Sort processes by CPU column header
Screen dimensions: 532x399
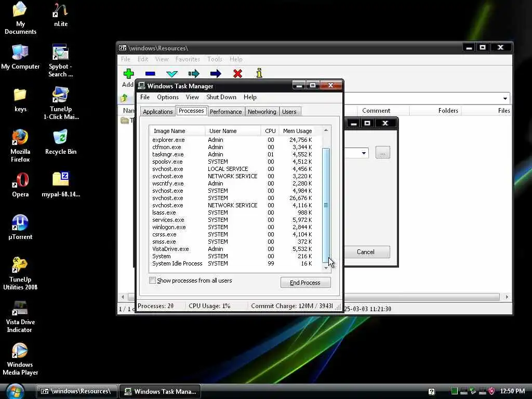(x=270, y=130)
